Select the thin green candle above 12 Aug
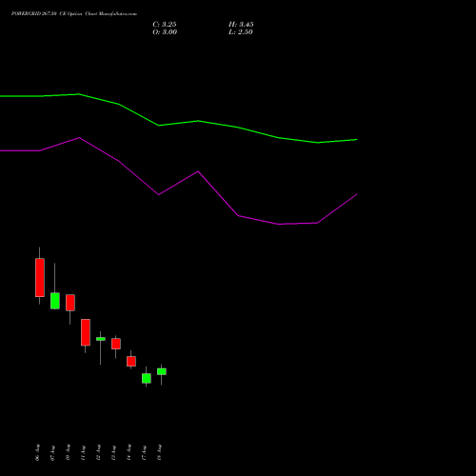The width and height of the screenshot is (476, 476). click(x=101, y=339)
